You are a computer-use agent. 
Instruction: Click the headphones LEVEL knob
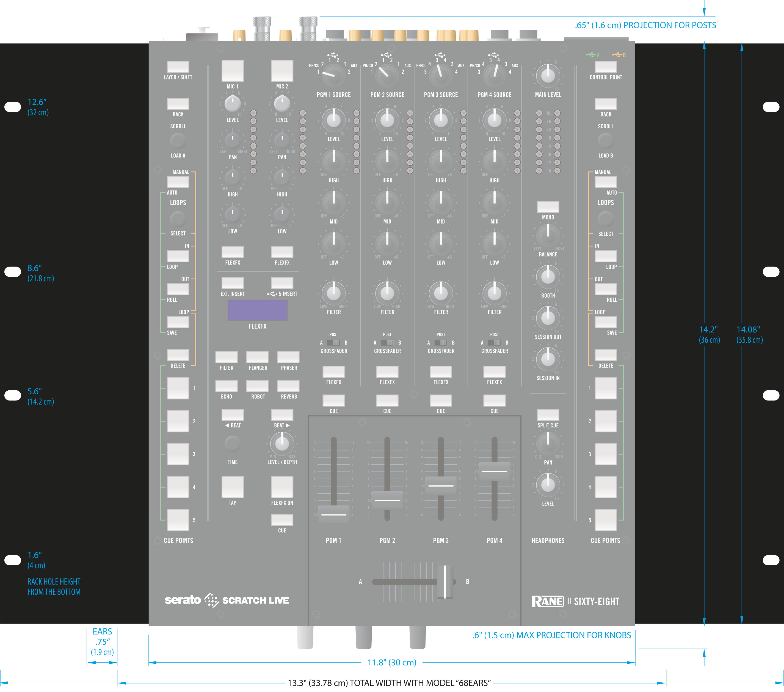[548, 484]
